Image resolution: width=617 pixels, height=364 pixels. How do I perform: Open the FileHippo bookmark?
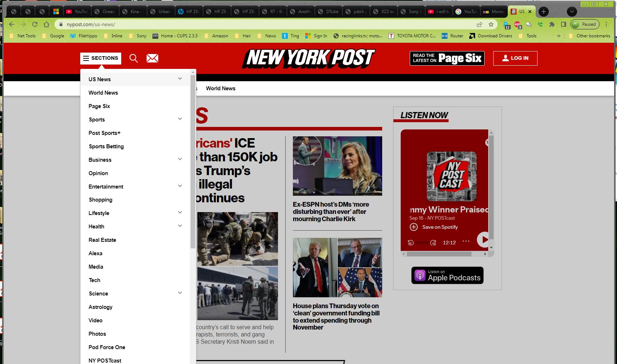click(x=84, y=36)
